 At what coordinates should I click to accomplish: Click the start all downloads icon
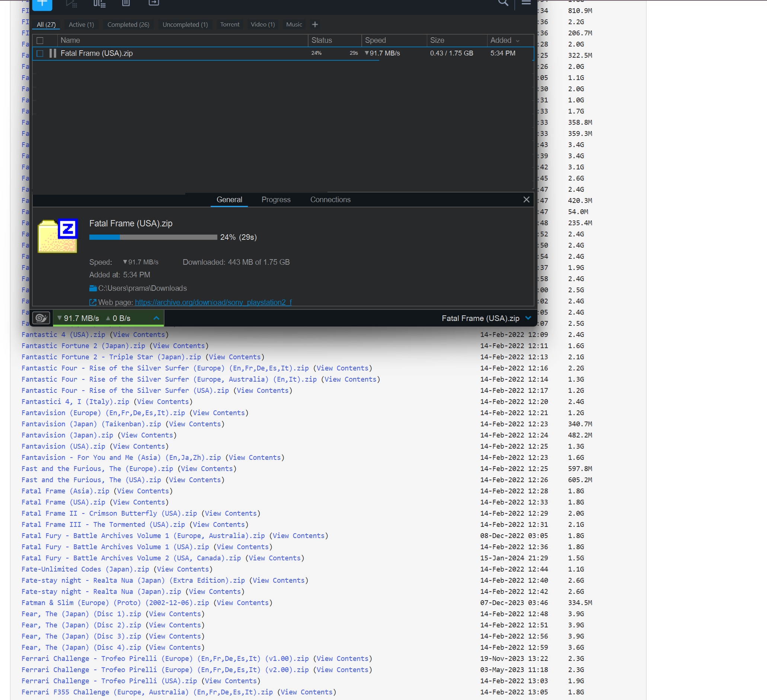pos(71,4)
